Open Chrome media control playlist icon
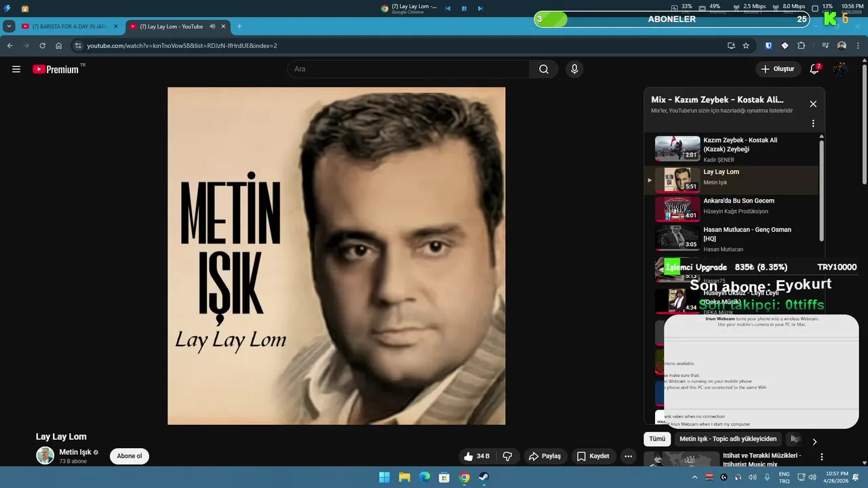Image resolution: width=868 pixels, height=488 pixels. pyautogui.click(x=825, y=45)
